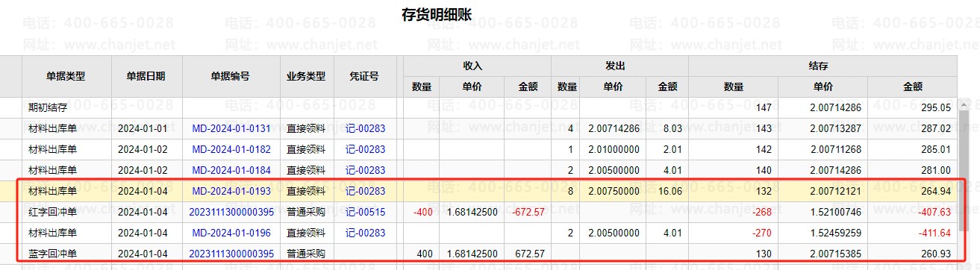
Task: Open 2023111300000395 link in 蓝字回冲单 row
Action: (231, 254)
